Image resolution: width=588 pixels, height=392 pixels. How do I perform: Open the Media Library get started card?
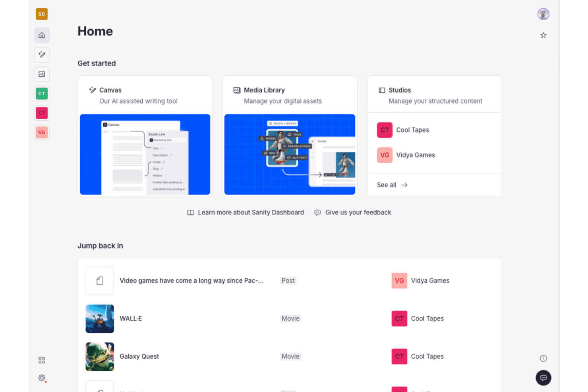pos(290,136)
